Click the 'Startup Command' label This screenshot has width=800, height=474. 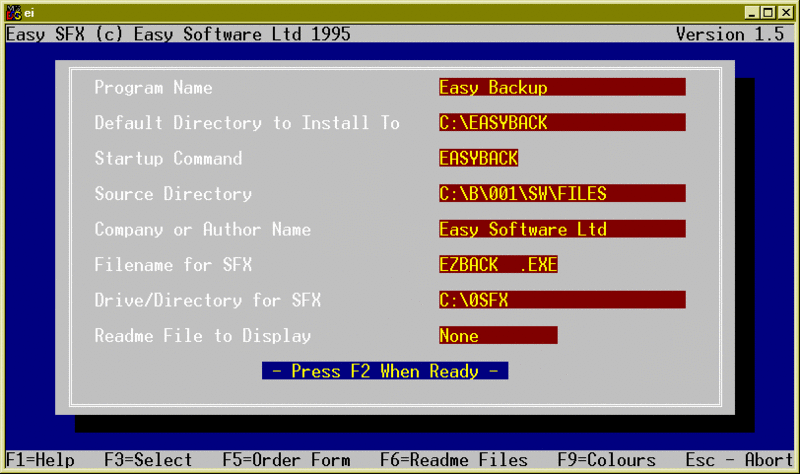point(168,159)
